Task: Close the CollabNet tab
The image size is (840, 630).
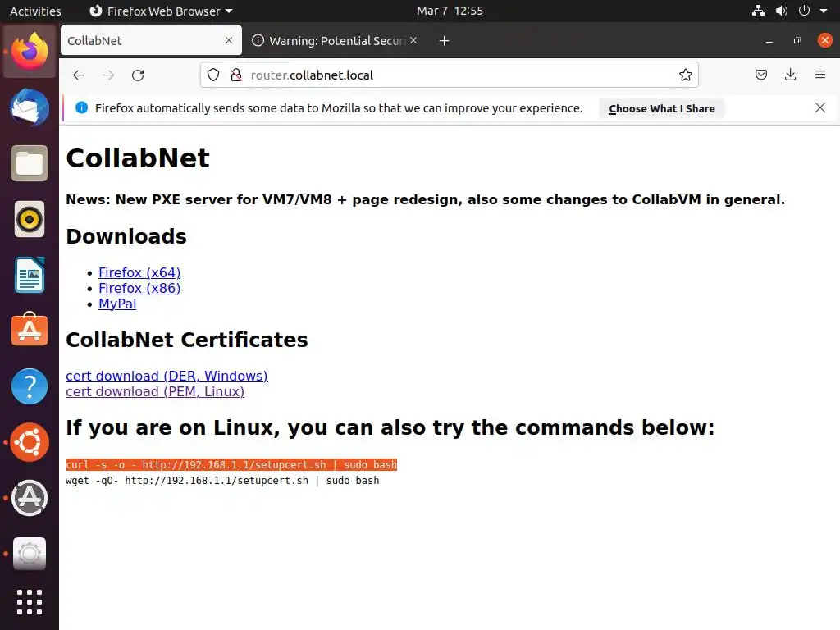Action: pyautogui.click(x=229, y=40)
